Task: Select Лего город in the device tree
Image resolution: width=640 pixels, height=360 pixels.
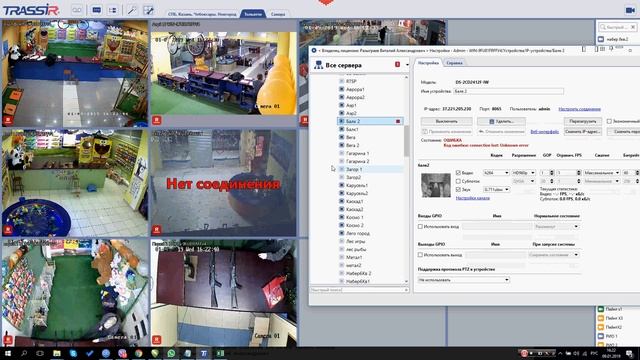Action: pos(358,233)
